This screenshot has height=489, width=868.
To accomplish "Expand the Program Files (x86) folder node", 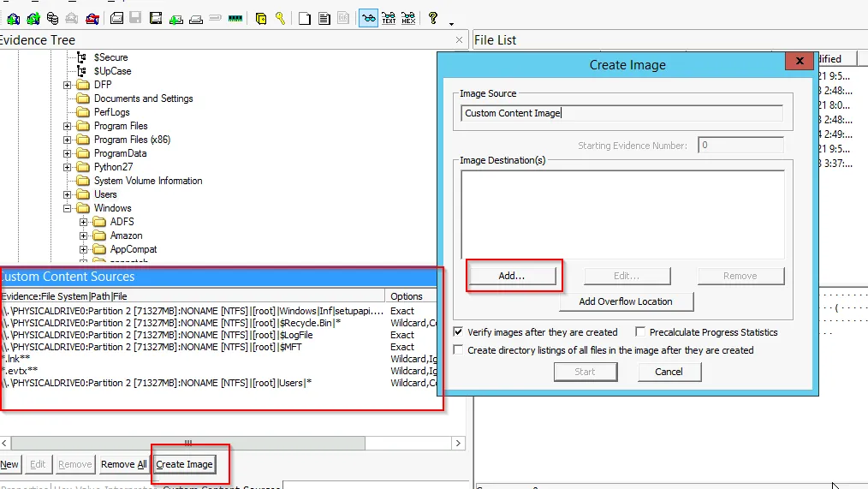I will click(x=68, y=140).
